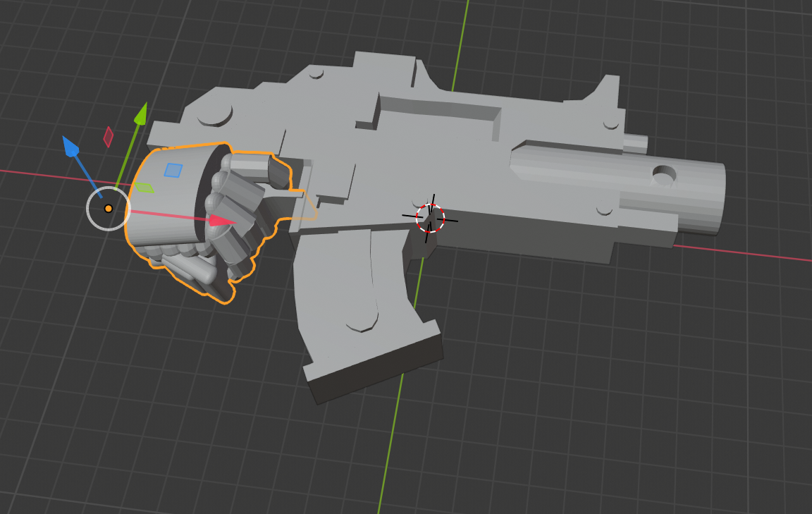Click the white move gizmo center circle
812x514 pixels.
(x=109, y=208)
